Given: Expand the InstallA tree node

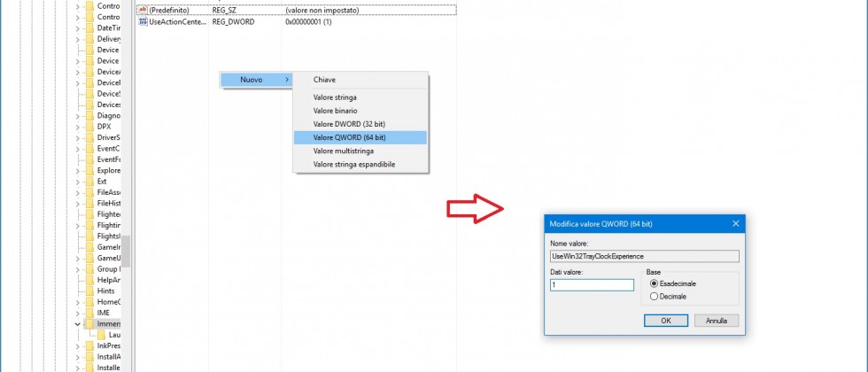Looking at the screenshot, I should click(78, 357).
